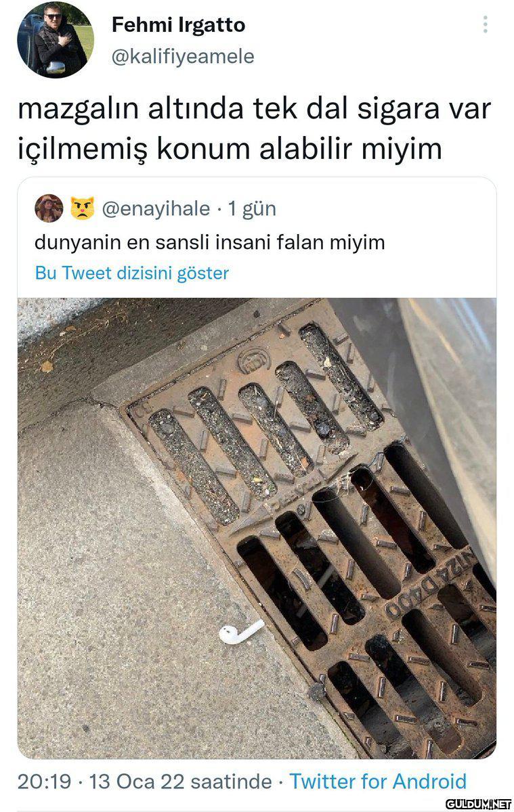Click the 20:19 tweet timestamp
The image size is (514, 812).
click(44, 782)
